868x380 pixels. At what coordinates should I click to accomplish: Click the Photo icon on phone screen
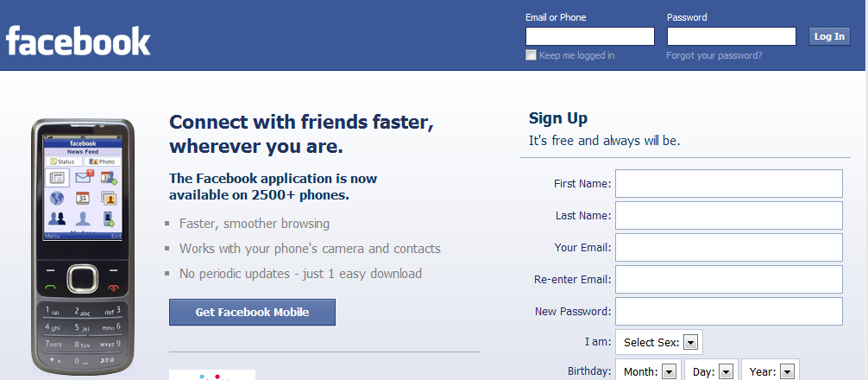[x=102, y=161]
